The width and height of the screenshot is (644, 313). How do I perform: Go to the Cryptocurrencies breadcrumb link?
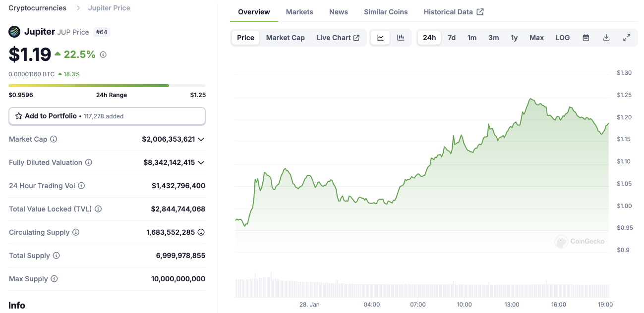(x=37, y=8)
